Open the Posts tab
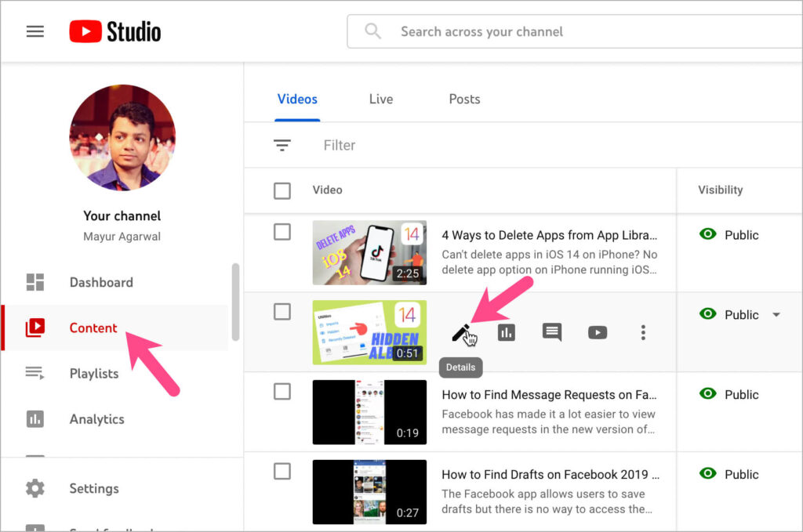Screen dimensions: 803x532 [464, 100]
